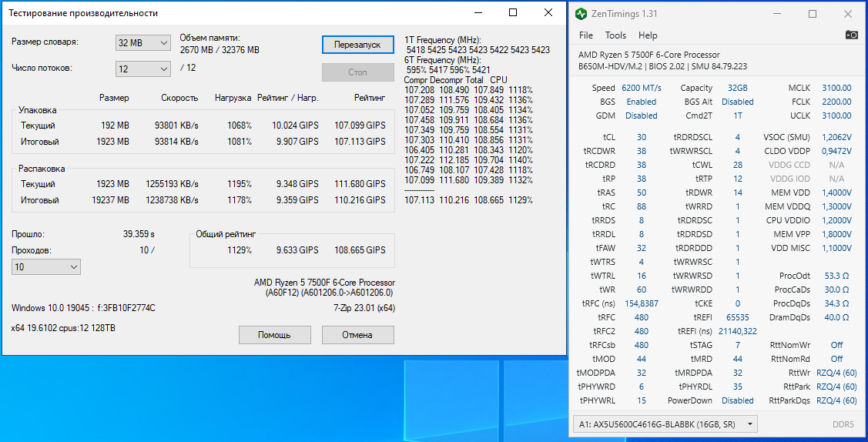Image resolution: width=868 pixels, height=442 pixels.
Task: Click the tRC value 88
Action: [642, 206]
